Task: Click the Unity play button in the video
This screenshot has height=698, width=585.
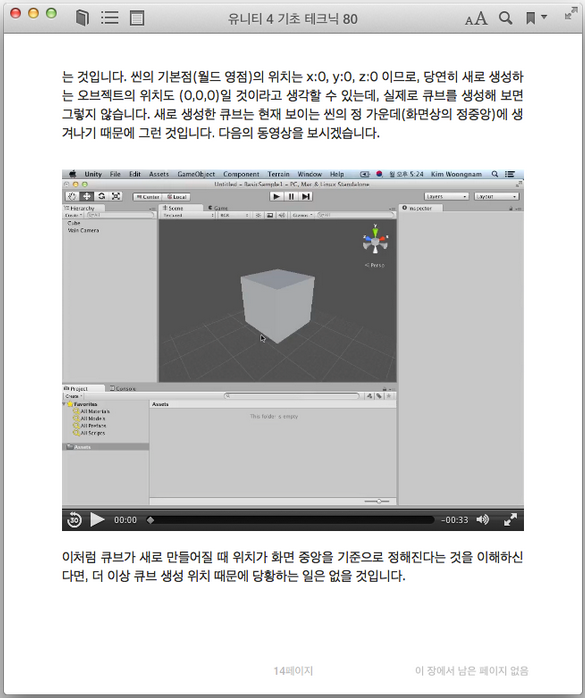Action: click(x=276, y=196)
